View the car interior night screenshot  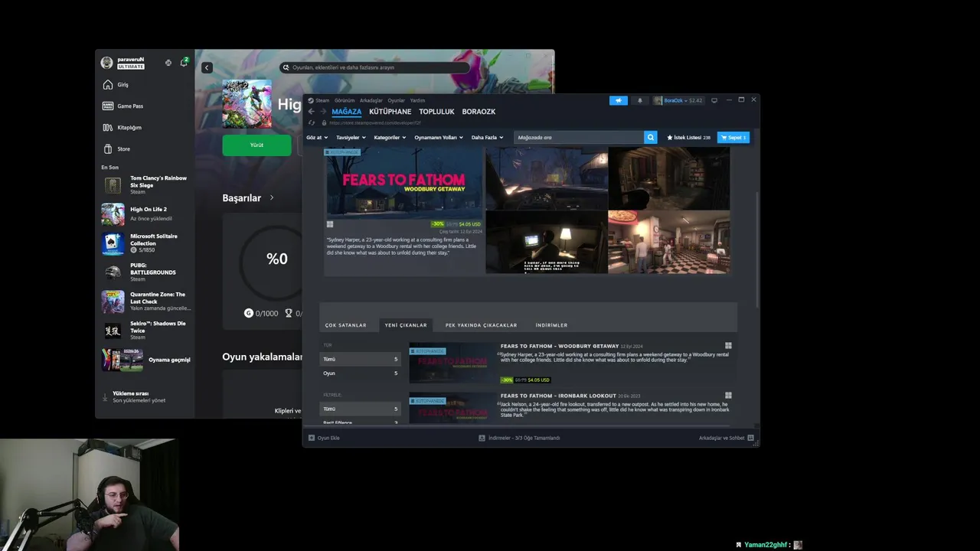[x=547, y=179]
